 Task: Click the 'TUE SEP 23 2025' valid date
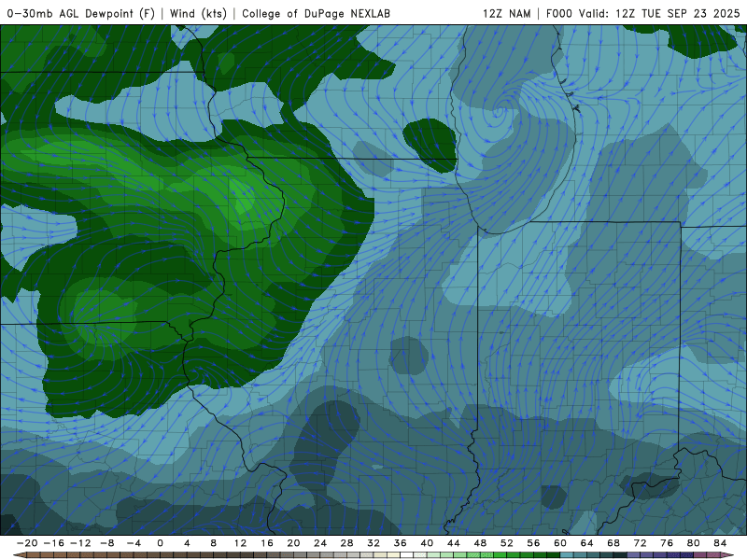[690, 13]
